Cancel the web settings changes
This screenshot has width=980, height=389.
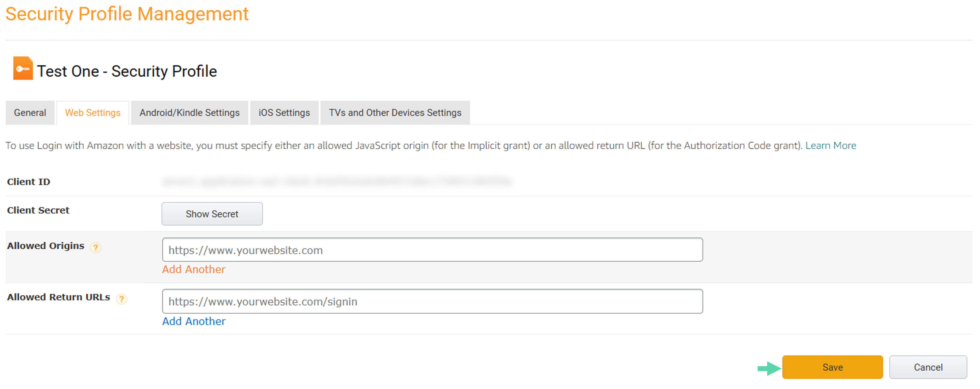point(928,367)
